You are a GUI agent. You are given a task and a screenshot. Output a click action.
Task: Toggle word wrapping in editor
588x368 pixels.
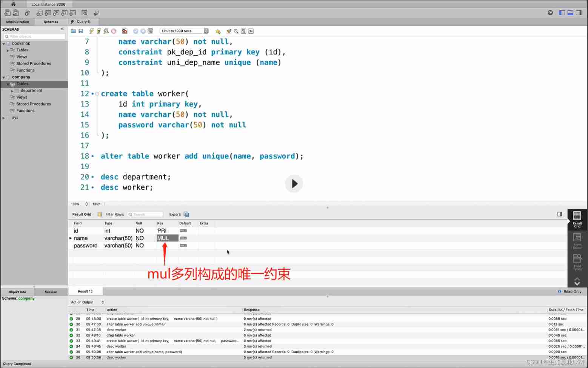coord(251,31)
